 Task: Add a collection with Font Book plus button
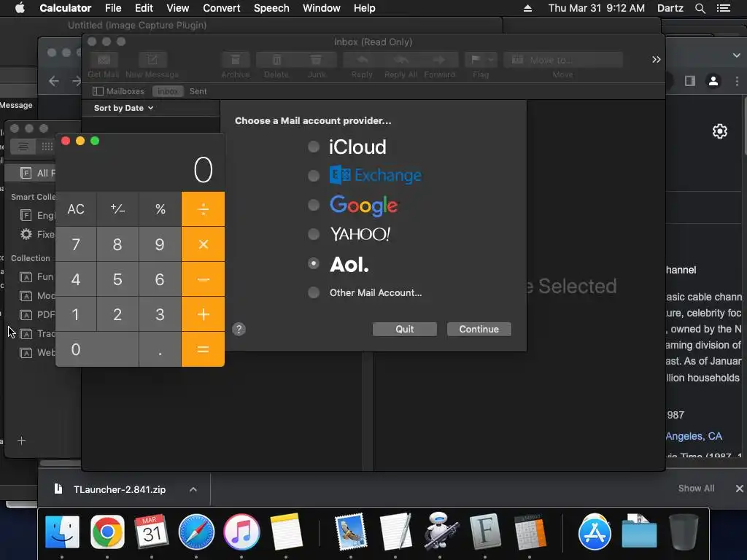(x=21, y=441)
